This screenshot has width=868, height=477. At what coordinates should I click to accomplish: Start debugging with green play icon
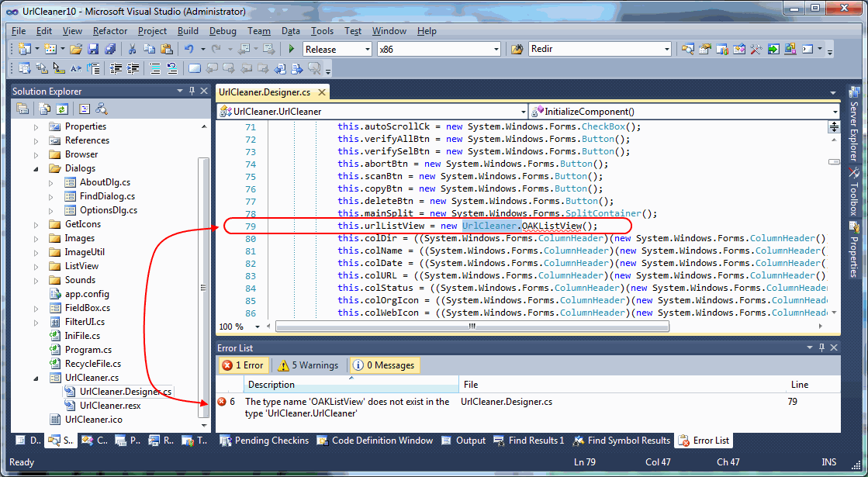pyautogui.click(x=291, y=49)
